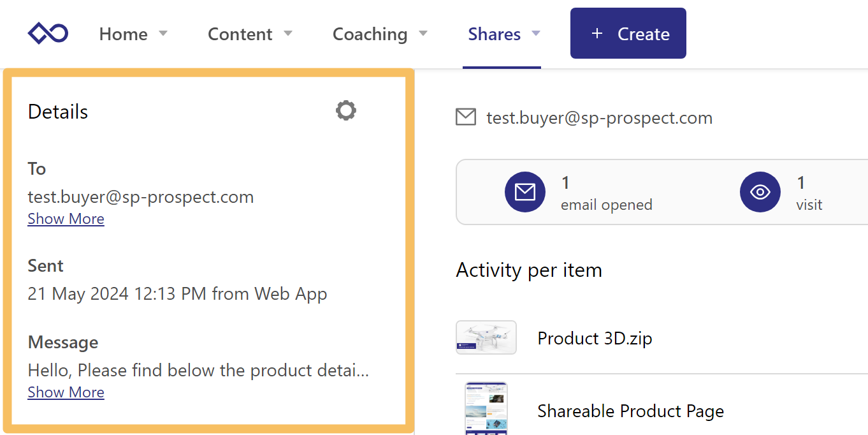Expand the Content menu arrow
This screenshot has width=868, height=435.
click(288, 33)
